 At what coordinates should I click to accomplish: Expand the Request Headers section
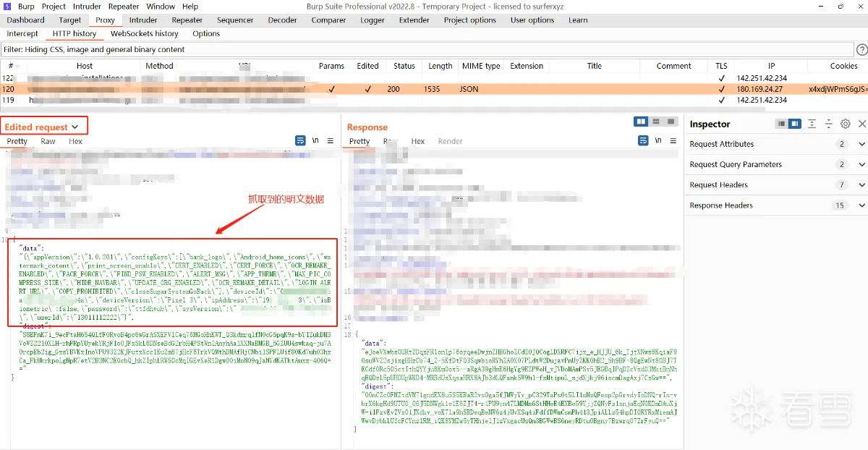[x=861, y=184]
